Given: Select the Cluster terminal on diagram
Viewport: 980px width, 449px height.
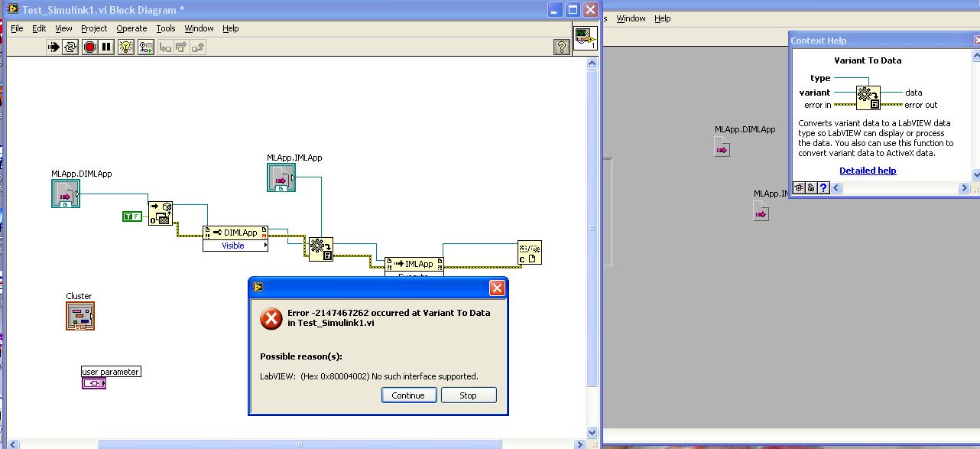Looking at the screenshot, I should click(80, 316).
